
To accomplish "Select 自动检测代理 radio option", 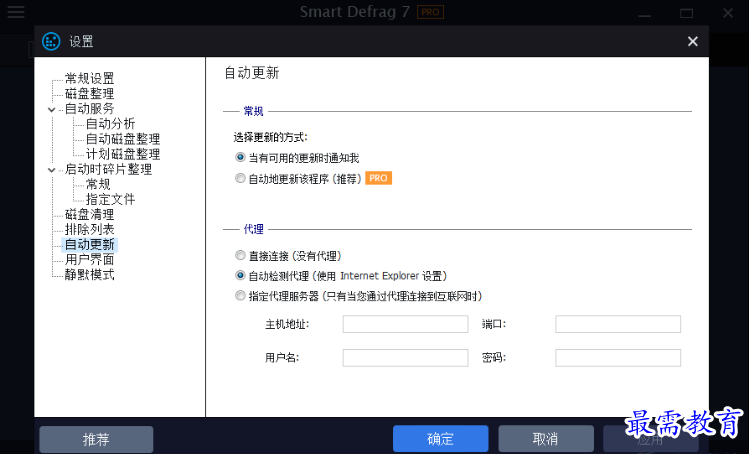I will point(240,276).
